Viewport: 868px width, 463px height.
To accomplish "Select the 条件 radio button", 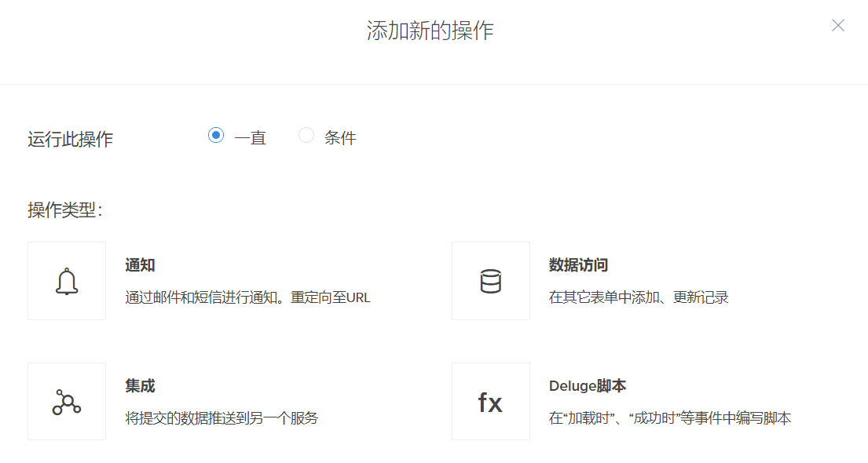I will point(306,136).
